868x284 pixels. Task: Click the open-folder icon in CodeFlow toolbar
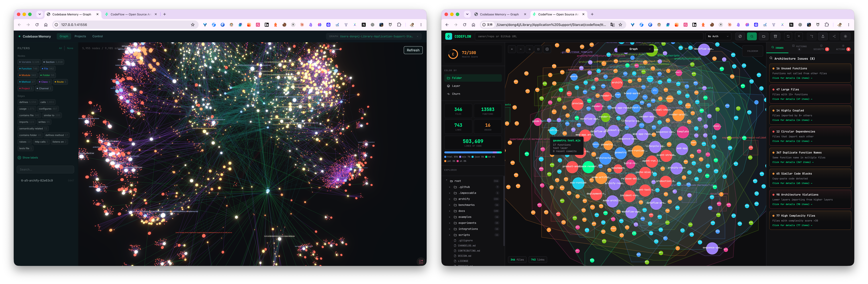point(764,36)
